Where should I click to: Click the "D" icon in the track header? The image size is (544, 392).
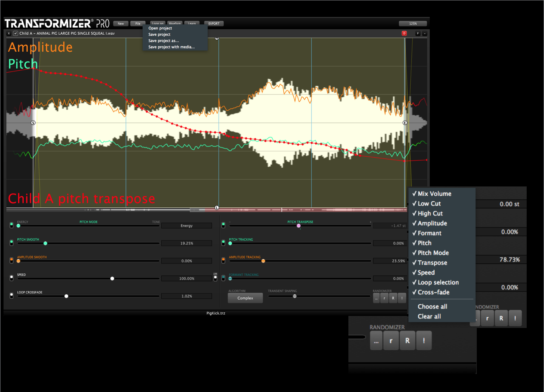tap(405, 33)
